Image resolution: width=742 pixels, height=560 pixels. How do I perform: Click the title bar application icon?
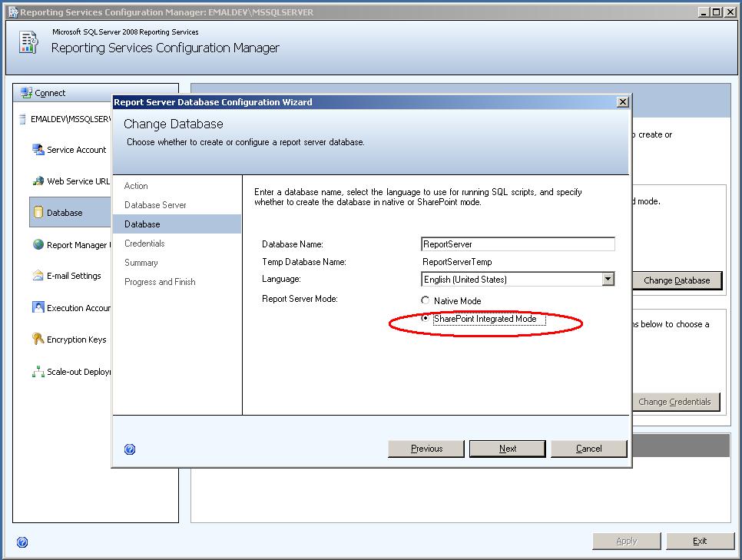point(13,12)
